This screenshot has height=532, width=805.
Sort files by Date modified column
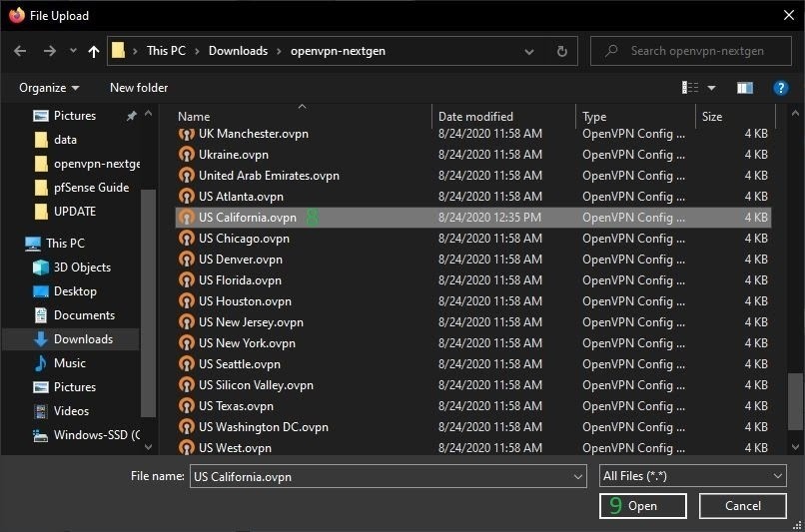(475, 117)
